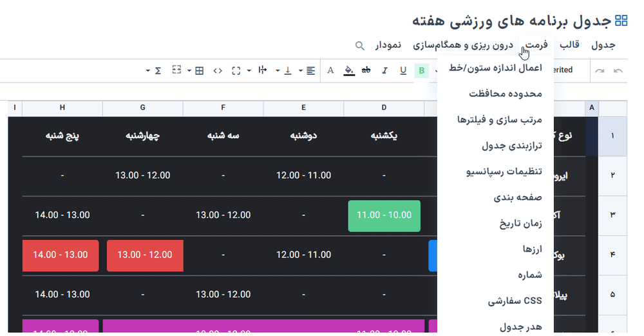Open the cell fill color bucket
The image size is (644, 336).
348,71
